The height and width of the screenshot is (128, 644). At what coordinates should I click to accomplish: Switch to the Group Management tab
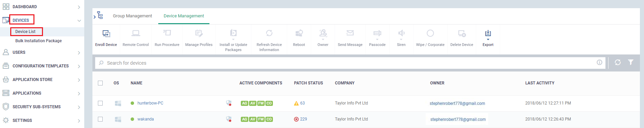[132, 16]
